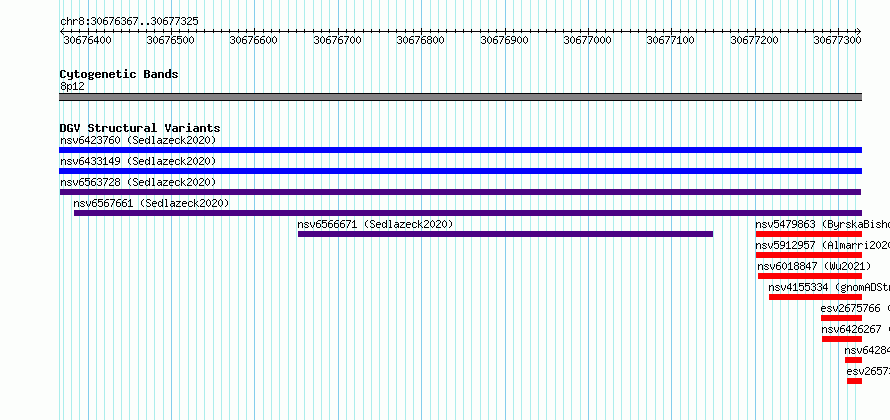Screen dimensions: 890x420
Task: Select the blue bar for nsv6433149
Action: click(460, 171)
